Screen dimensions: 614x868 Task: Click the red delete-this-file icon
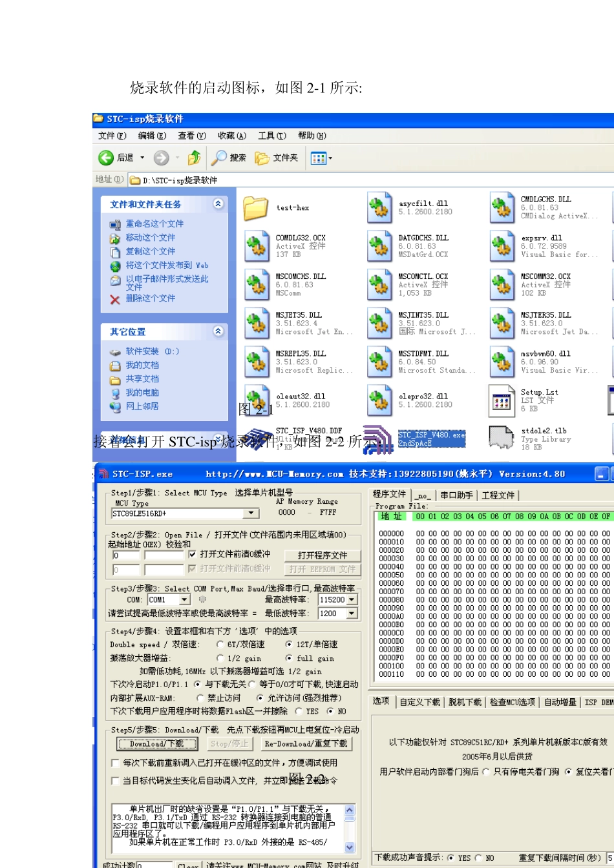pyautogui.click(x=115, y=299)
